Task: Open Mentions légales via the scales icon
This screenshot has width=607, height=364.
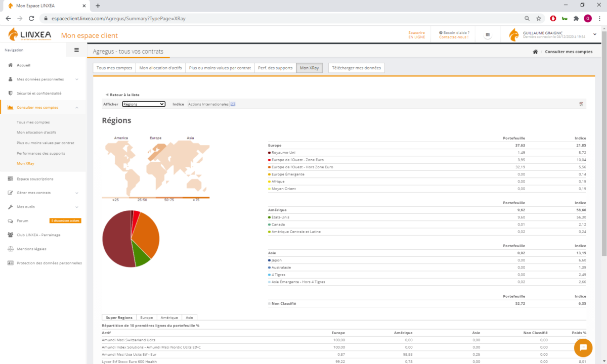Action: [11, 249]
